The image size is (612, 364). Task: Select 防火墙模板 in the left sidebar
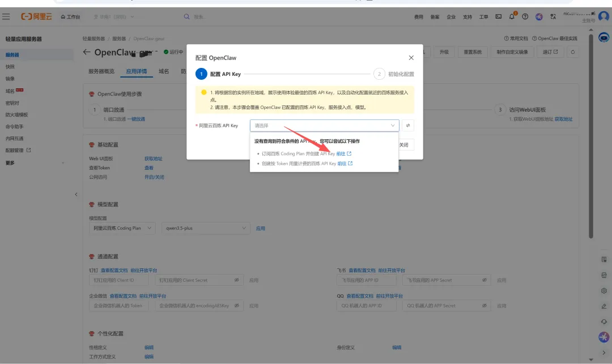[17, 114]
